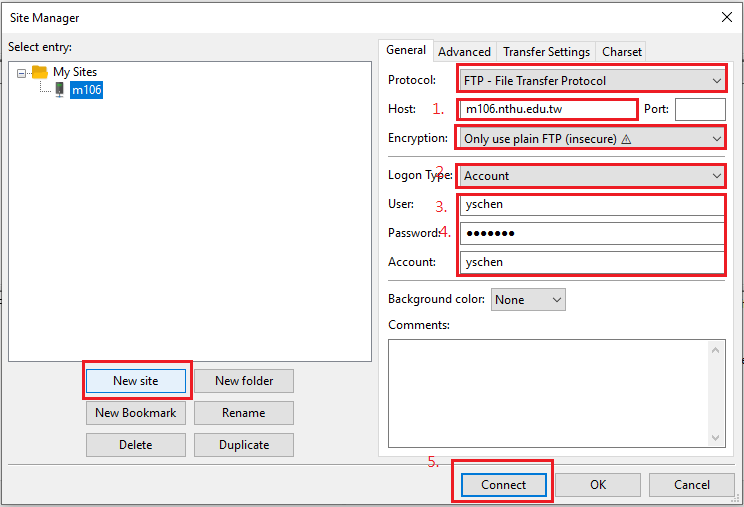Click the m106 server icon
This screenshot has height=507, width=744.
click(x=60, y=90)
